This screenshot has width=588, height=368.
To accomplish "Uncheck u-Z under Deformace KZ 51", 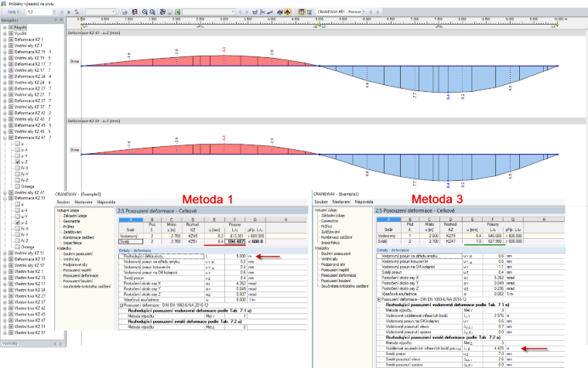I will [17, 222].
